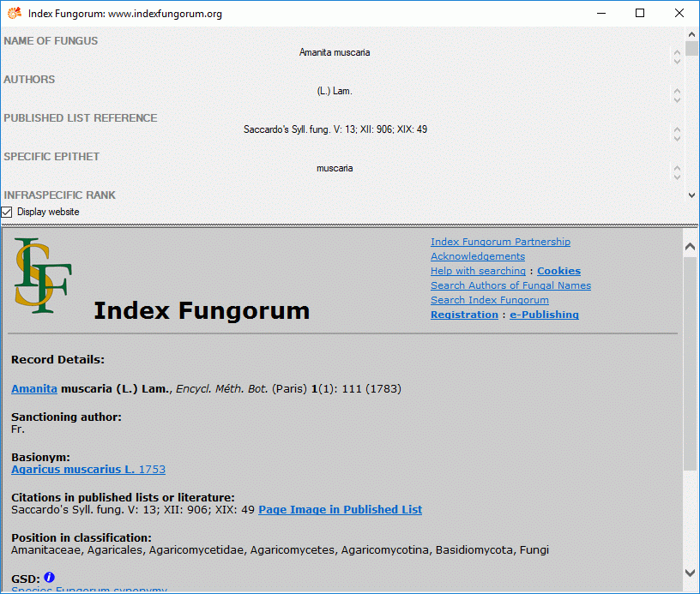The width and height of the screenshot is (700, 594).
Task: Open Search Index Fungorum link
Action: [490, 300]
